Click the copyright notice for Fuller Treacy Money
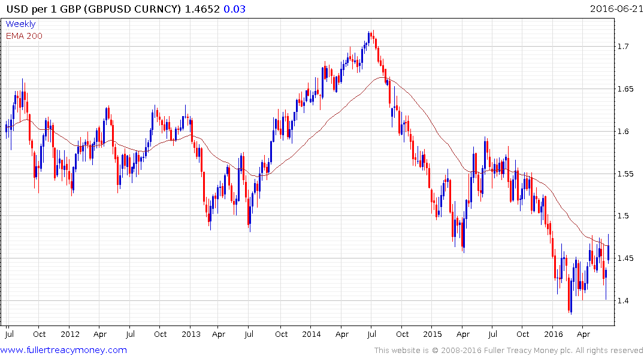 (509, 351)
